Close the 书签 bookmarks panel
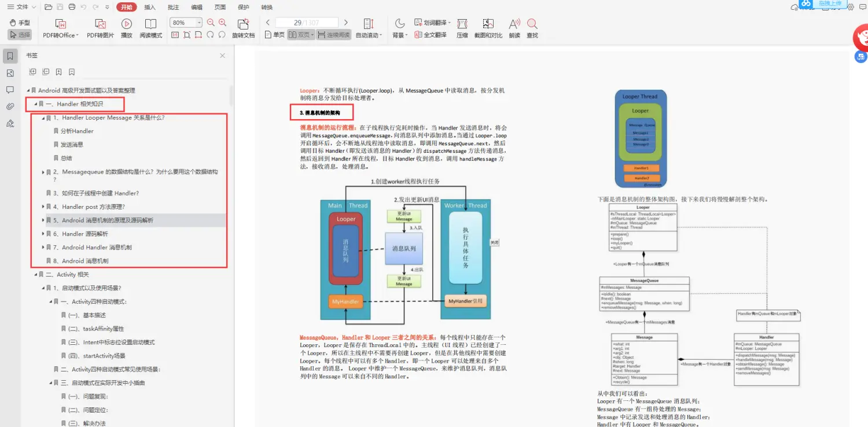Image resolution: width=868 pixels, height=427 pixels. pyautogui.click(x=222, y=56)
